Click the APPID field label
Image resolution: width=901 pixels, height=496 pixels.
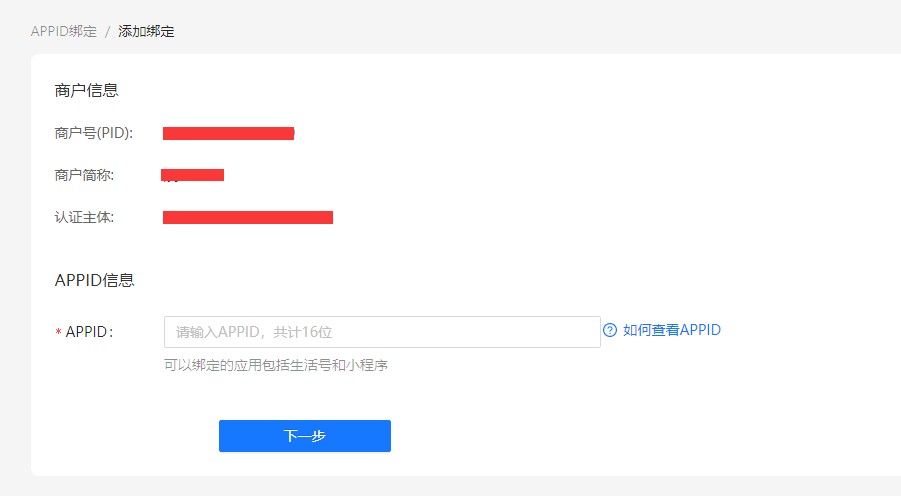(89, 332)
